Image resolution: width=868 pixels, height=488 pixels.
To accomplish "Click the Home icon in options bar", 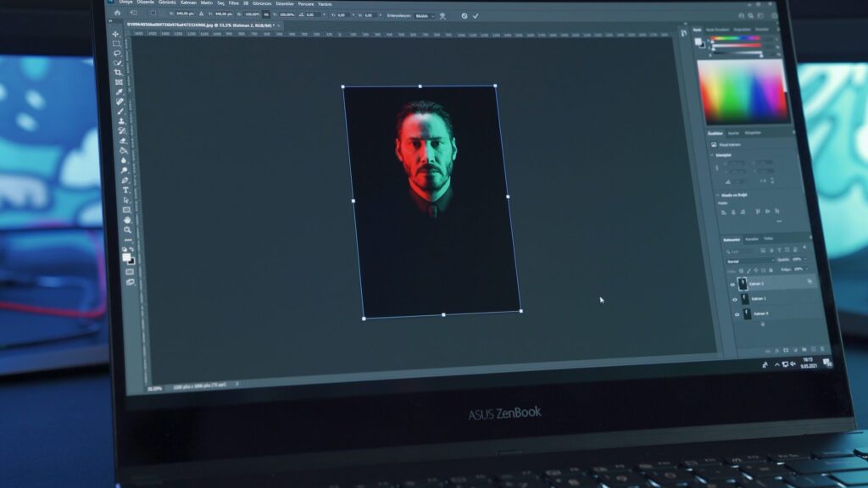I will coord(117,13).
